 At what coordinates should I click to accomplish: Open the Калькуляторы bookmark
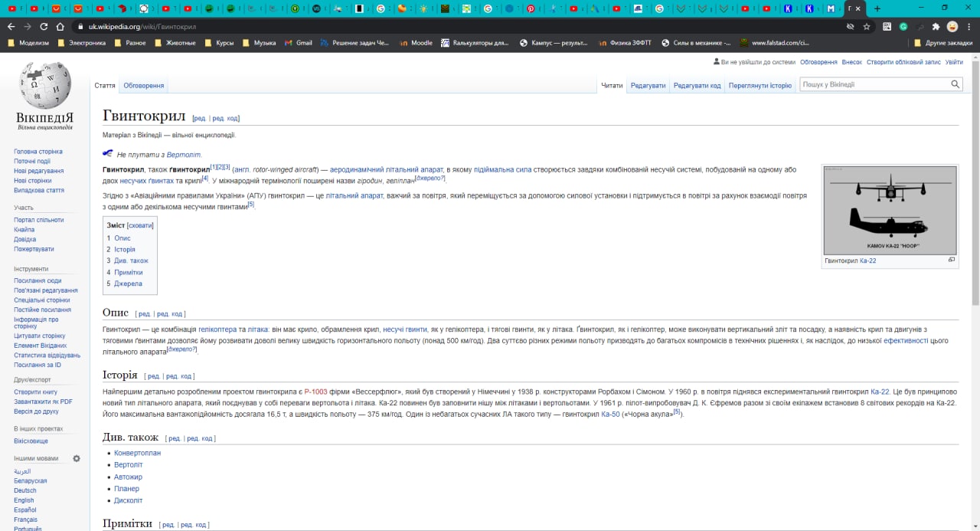pyautogui.click(x=475, y=43)
